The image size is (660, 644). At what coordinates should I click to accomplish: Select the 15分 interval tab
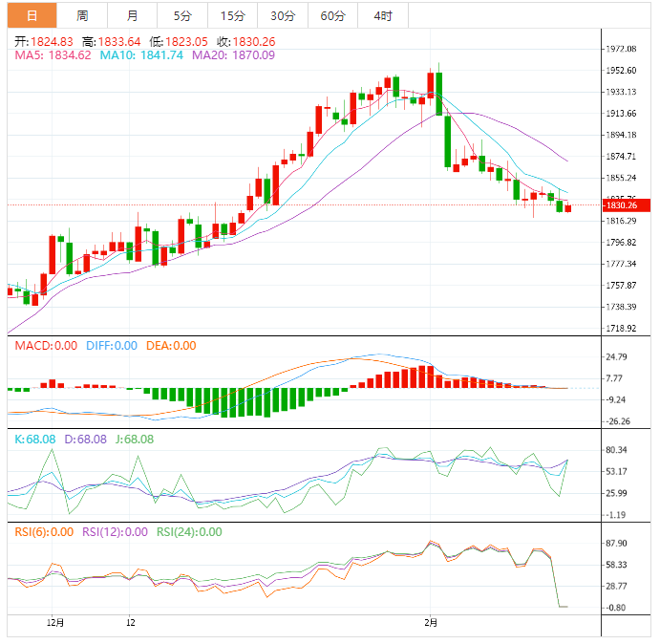(x=232, y=15)
